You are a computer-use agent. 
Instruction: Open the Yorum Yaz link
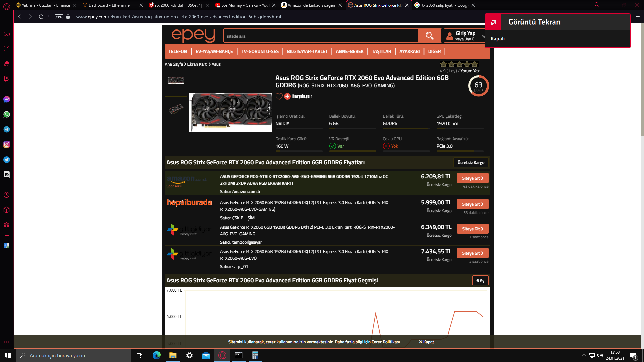(x=470, y=71)
